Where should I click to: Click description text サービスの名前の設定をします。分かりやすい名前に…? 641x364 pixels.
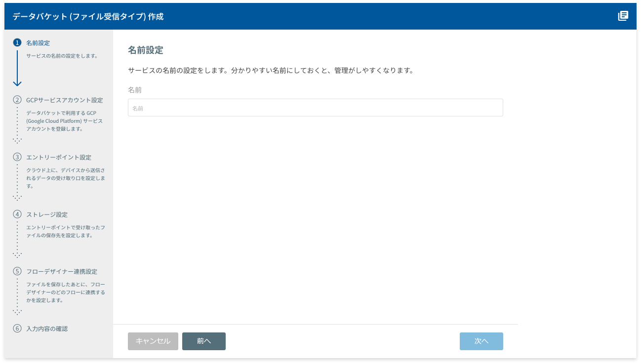pos(270,71)
